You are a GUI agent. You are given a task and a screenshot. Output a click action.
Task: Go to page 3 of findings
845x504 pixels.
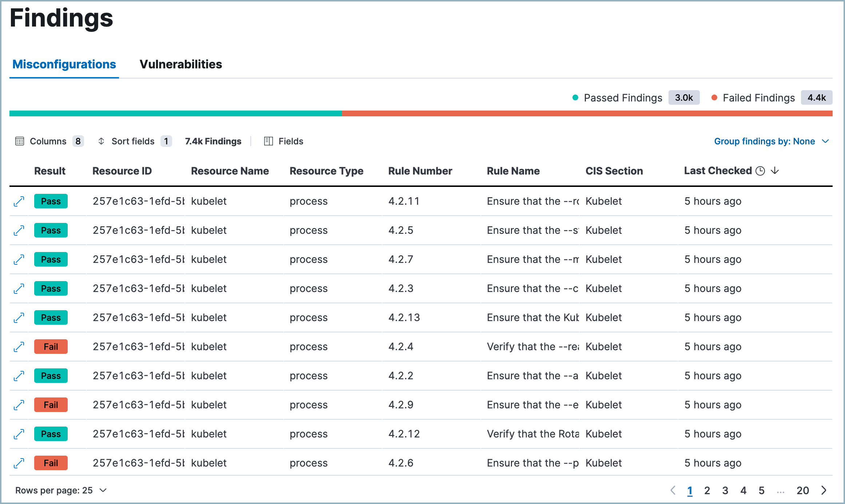[725, 491]
